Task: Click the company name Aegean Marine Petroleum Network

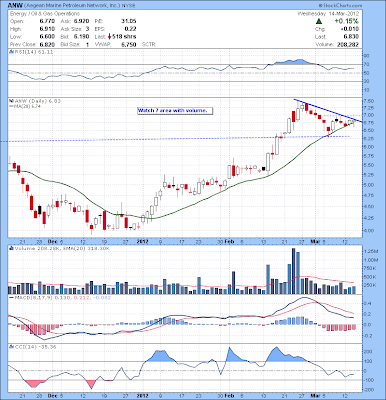Action: click(x=71, y=6)
